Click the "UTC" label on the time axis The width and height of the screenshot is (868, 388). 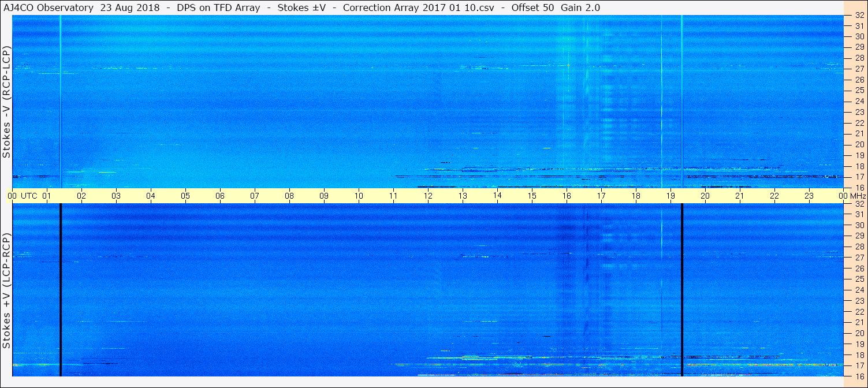click(29, 196)
